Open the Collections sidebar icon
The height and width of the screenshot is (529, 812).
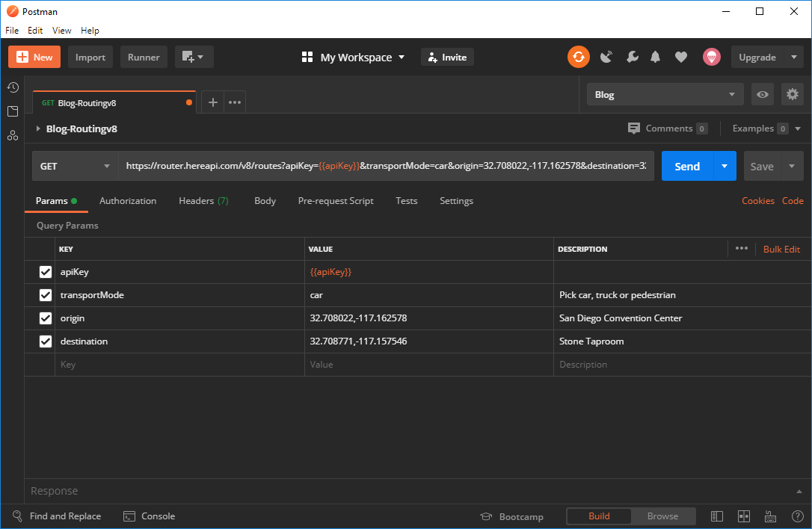pyautogui.click(x=13, y=111)
